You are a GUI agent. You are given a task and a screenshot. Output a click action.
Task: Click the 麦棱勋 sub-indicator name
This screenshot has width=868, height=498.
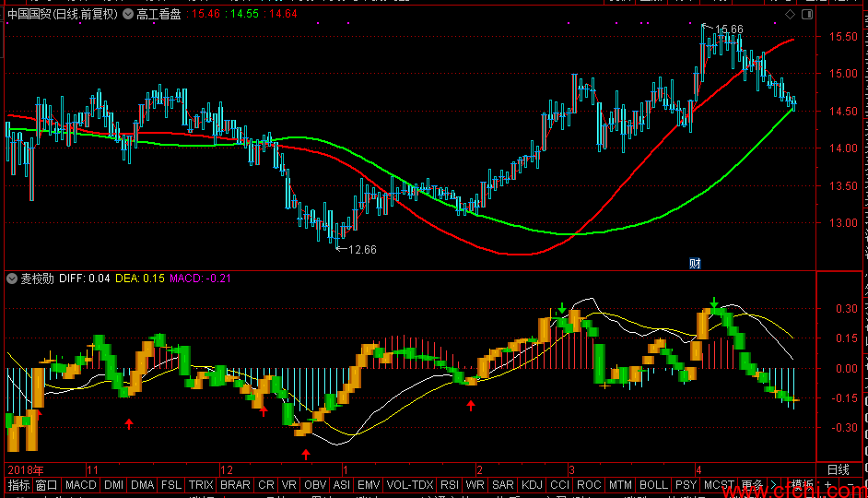[x=38, y=279]
